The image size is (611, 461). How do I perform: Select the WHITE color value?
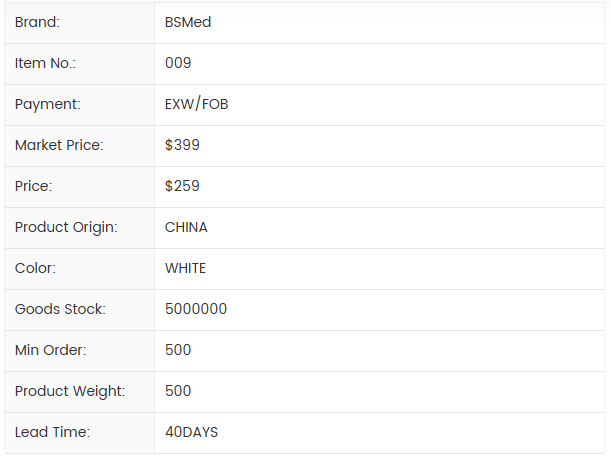pos(185,268)
